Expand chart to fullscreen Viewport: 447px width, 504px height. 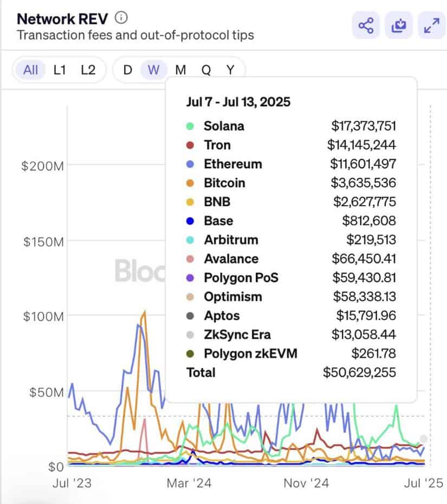pyautogui.click(x=432, y=25)
